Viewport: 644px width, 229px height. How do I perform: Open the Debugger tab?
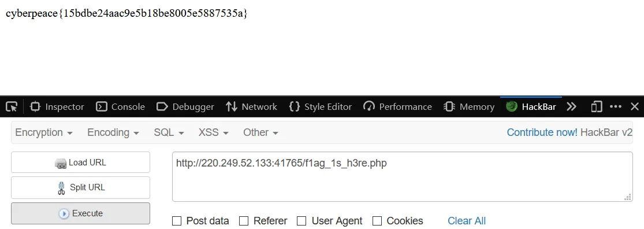point(185,107)
